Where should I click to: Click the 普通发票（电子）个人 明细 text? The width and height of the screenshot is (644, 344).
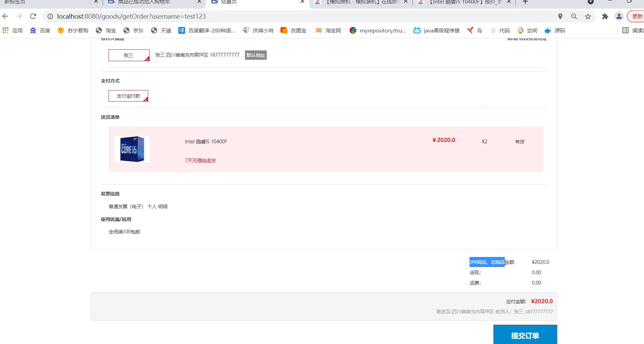138,207
